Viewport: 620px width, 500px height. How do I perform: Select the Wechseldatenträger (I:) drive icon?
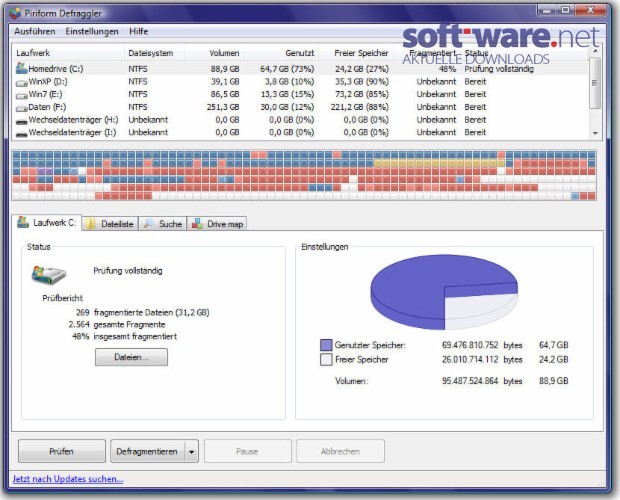[21, 134]
